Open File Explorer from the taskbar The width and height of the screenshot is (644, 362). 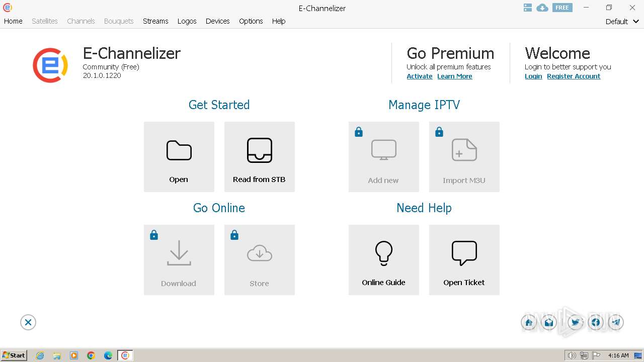[x=57, y=355]
